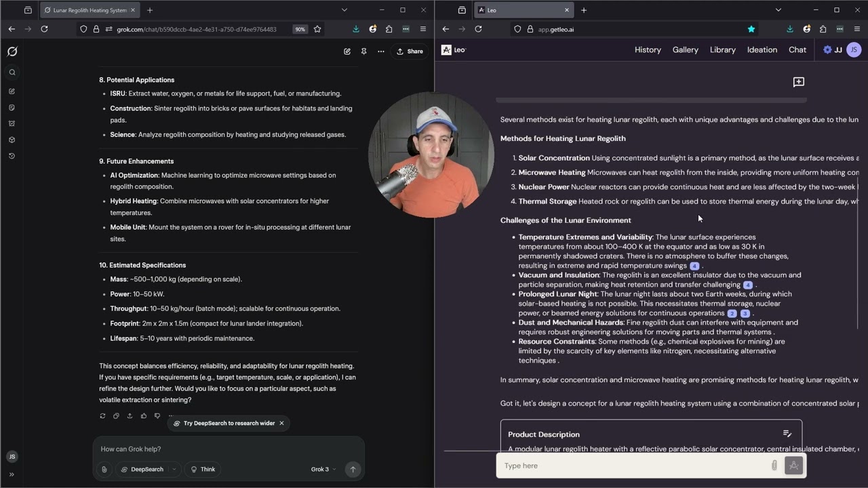Screen dimensions: 868x488
Task: Open Ideation in Leo navigation
Action: [762, 49]
